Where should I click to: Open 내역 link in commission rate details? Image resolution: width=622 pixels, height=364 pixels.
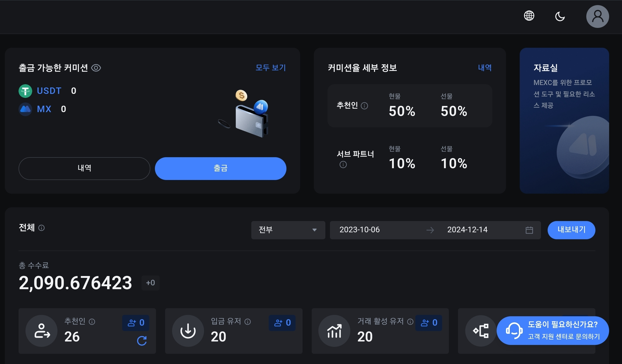coord(485,68)
